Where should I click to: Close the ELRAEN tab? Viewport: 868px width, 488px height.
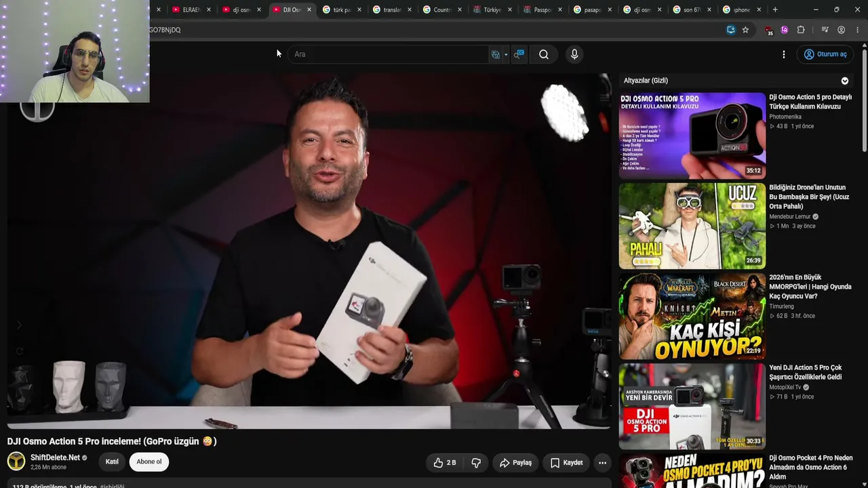coord(208,9)
